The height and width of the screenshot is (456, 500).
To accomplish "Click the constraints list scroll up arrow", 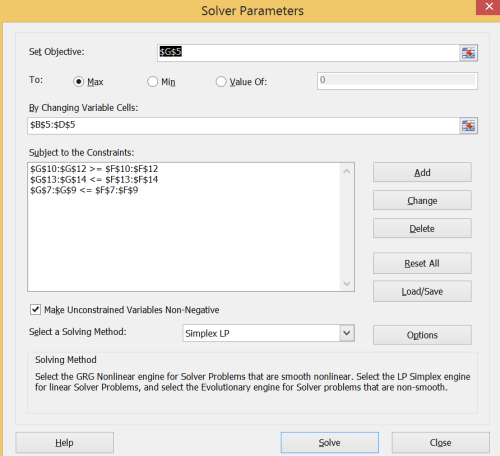I will tap(347, 171).
